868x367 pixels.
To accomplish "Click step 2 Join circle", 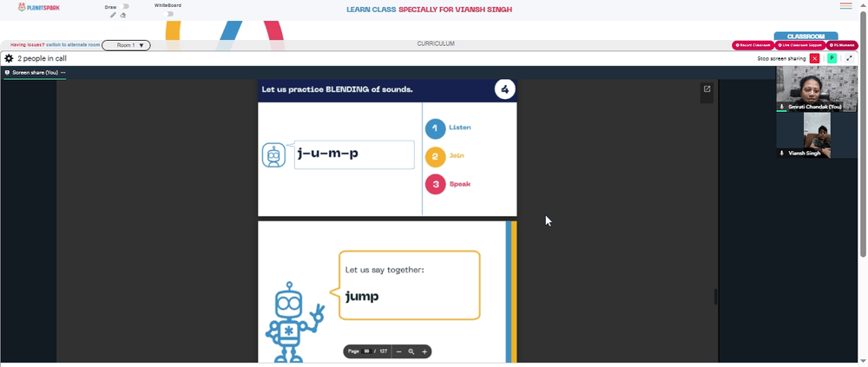I will [435, 156].
